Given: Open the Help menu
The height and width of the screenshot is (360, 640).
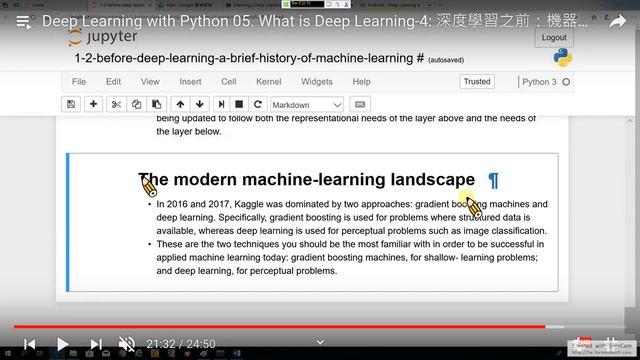Looking at the screenshot, I should (361, 82).
